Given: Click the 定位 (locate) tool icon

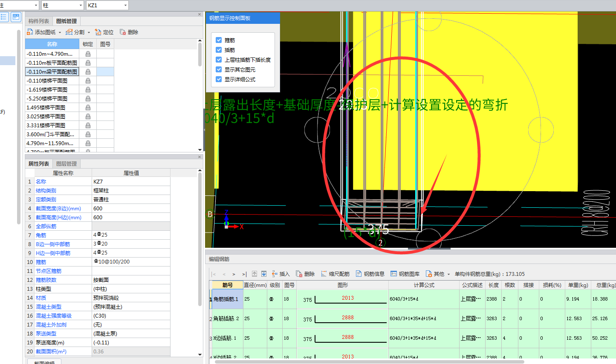Looking at the screenshot, I should pyautogui.click(x=98, y=32).
